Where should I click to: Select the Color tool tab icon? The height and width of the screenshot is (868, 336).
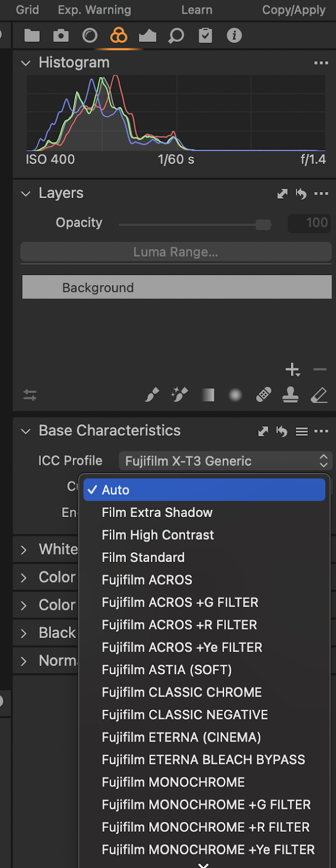[119, 36]
